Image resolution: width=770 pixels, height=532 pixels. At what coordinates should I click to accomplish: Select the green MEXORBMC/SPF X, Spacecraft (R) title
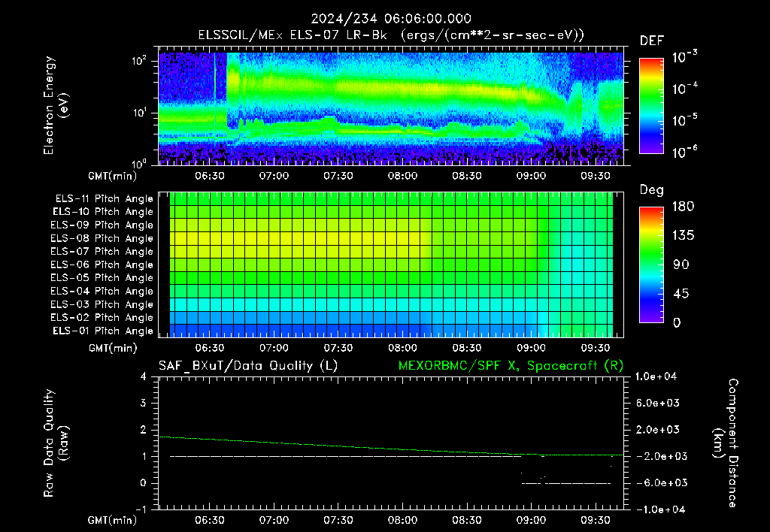(511, 366)
